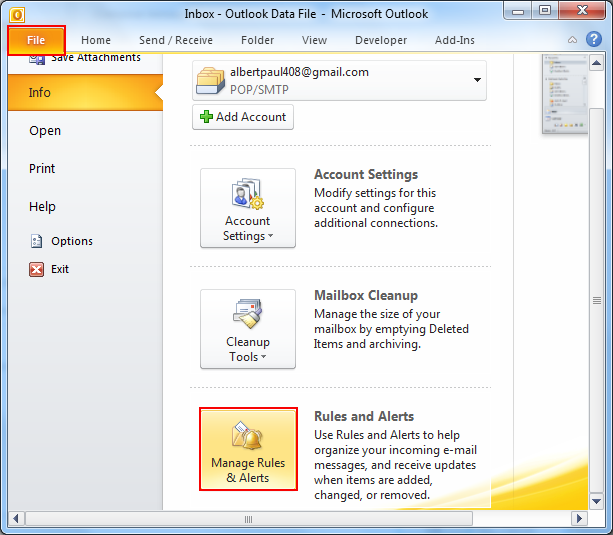This screenshot has height=535, width=613.
Task: Click the Rules and Alerts heading text
Action: (364, 417)
